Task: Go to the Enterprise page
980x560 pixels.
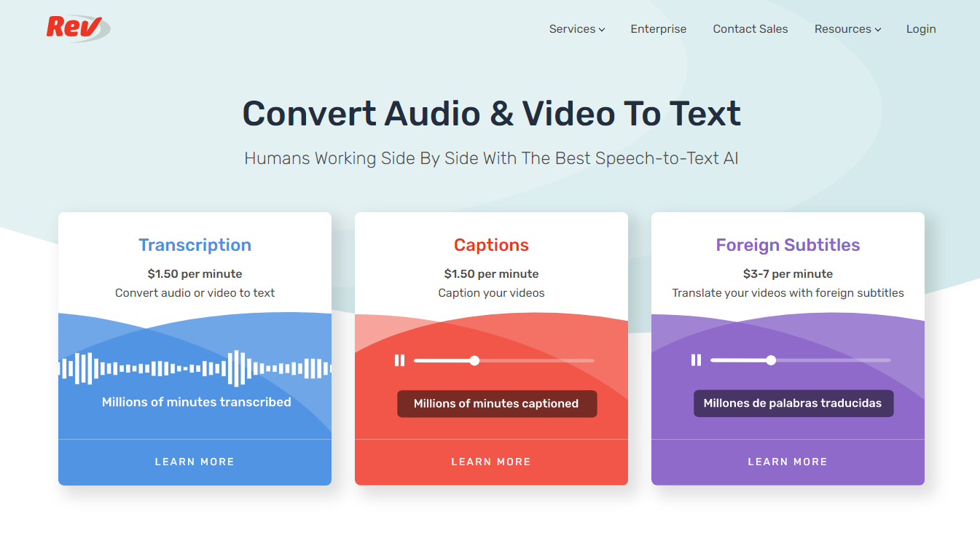Action: 659,29
